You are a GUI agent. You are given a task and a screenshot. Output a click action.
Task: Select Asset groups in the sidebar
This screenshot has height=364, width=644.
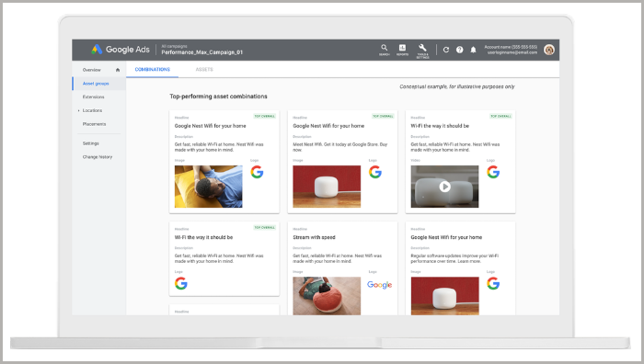(x=96, y=84)
